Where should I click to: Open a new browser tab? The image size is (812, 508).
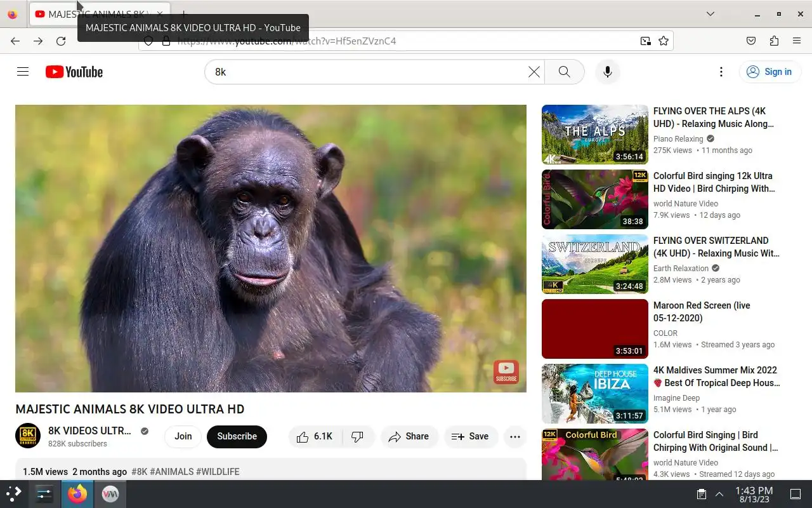[x=183, y=14]
